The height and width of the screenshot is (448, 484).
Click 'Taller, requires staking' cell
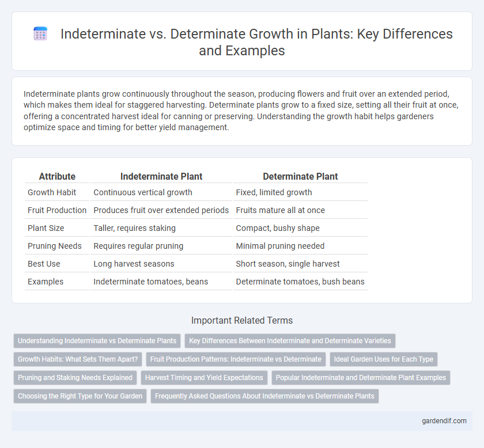coord(161,228)
